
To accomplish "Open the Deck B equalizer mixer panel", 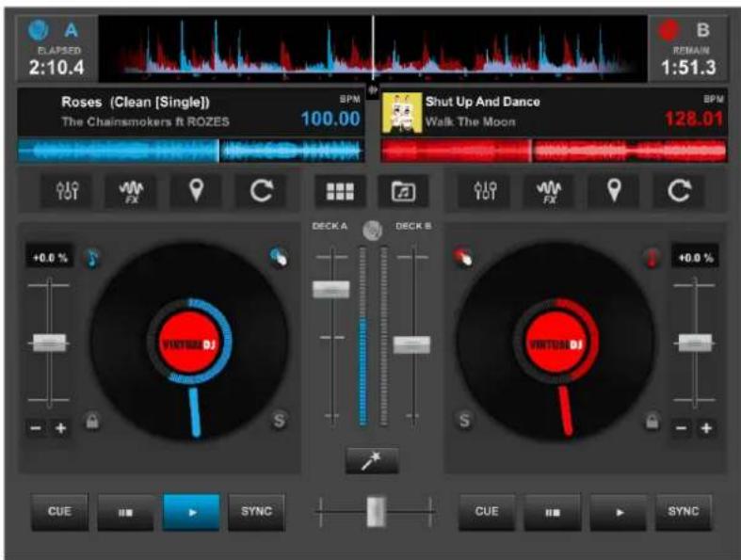I will [x=484, y=191].
